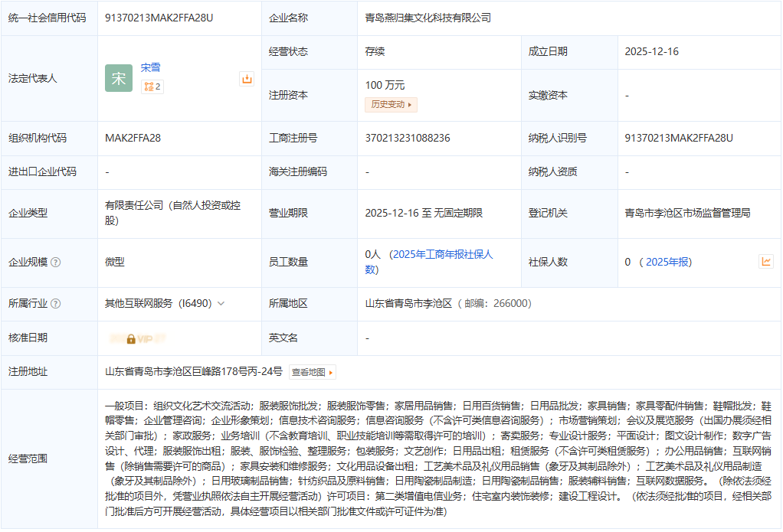783x532 pixels.
Task: Click the help icon next to 企业规模
Action: click(x=56, y=262)
